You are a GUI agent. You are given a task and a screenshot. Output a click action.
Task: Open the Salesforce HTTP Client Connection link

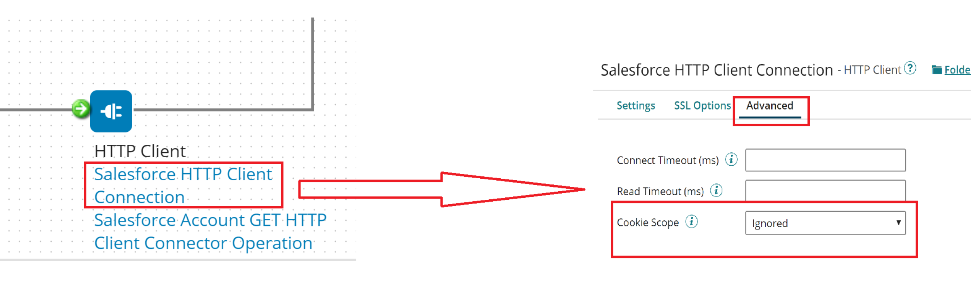coord(183,185)
